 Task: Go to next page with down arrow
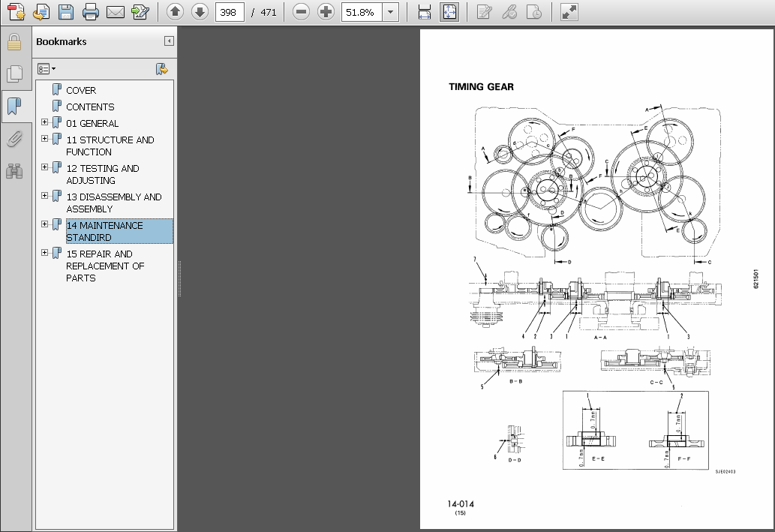pyautogui.click(x=200, y=12)
